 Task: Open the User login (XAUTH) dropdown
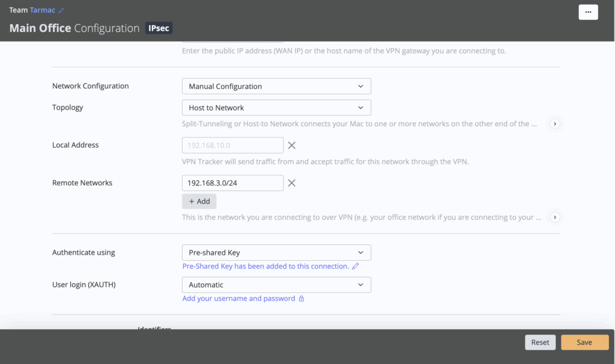click(276, 285)
